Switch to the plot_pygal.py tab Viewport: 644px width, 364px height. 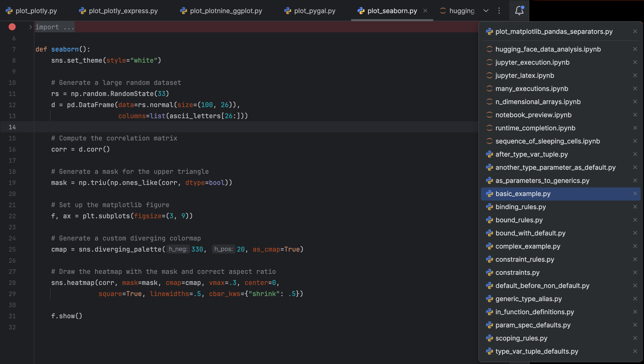pyautogui.click(x=315, y=11)
